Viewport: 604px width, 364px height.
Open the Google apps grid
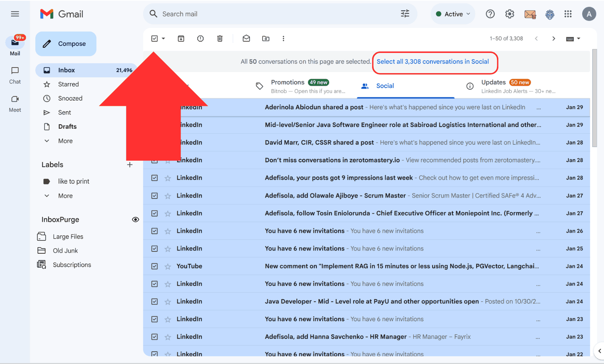[x=568, y=14]
